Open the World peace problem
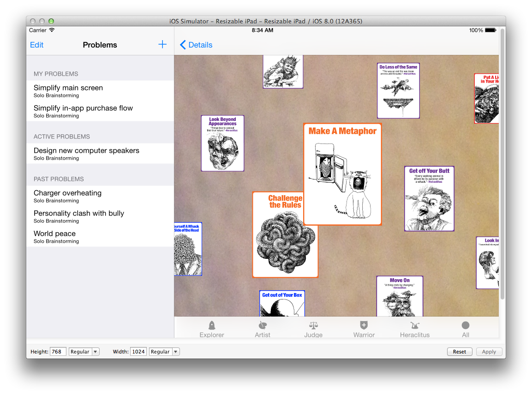Viewport: 532px width, 395px height. 100,237
